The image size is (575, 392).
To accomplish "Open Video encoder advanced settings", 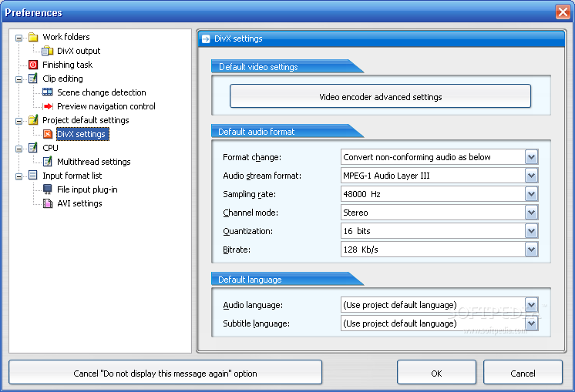I will (x=380, y=96).
